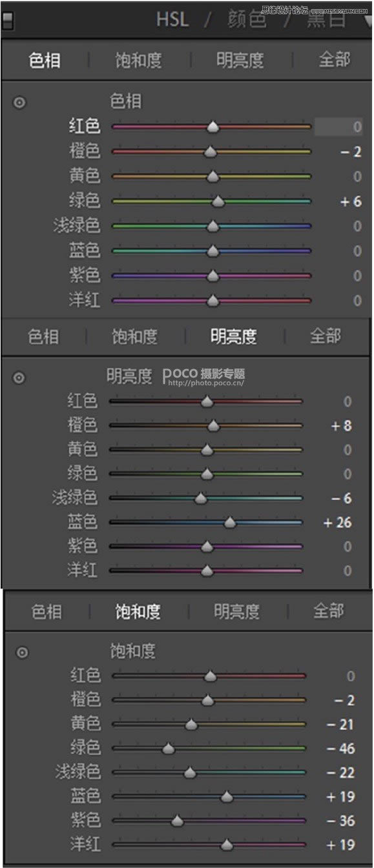Click the 橙色 luminance value +8
This screenshot has width=374, height=868.
coord(342,426)
